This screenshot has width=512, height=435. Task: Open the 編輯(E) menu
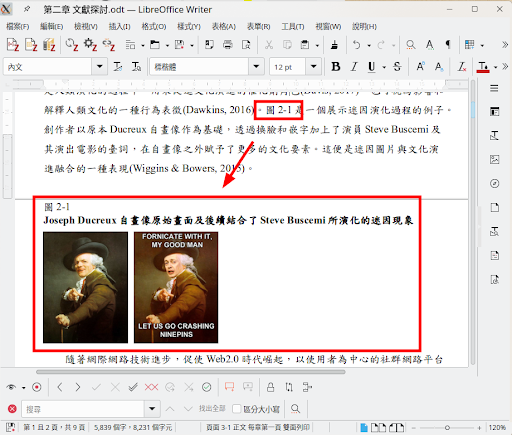click(51, 26)
